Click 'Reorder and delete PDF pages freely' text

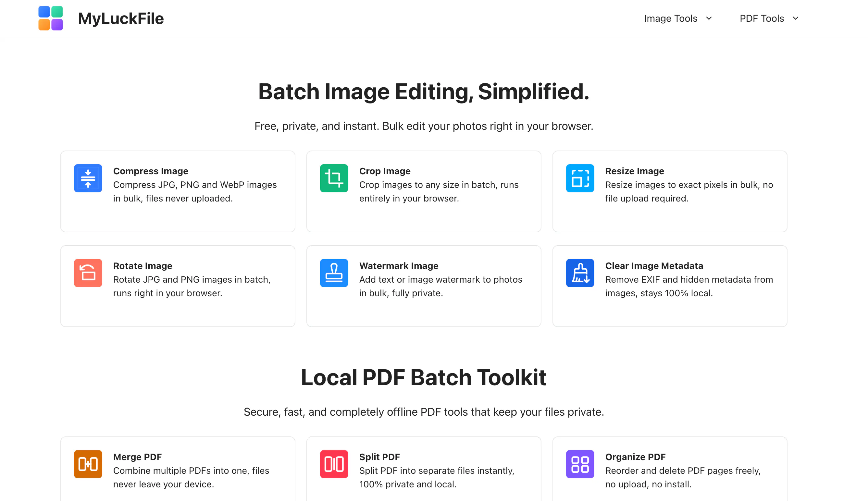[682, 470]
